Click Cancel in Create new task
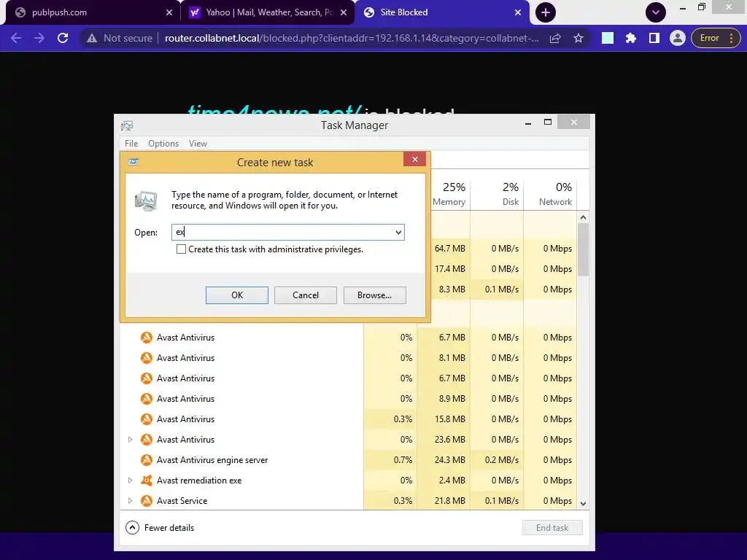 (x=306, y=295)
